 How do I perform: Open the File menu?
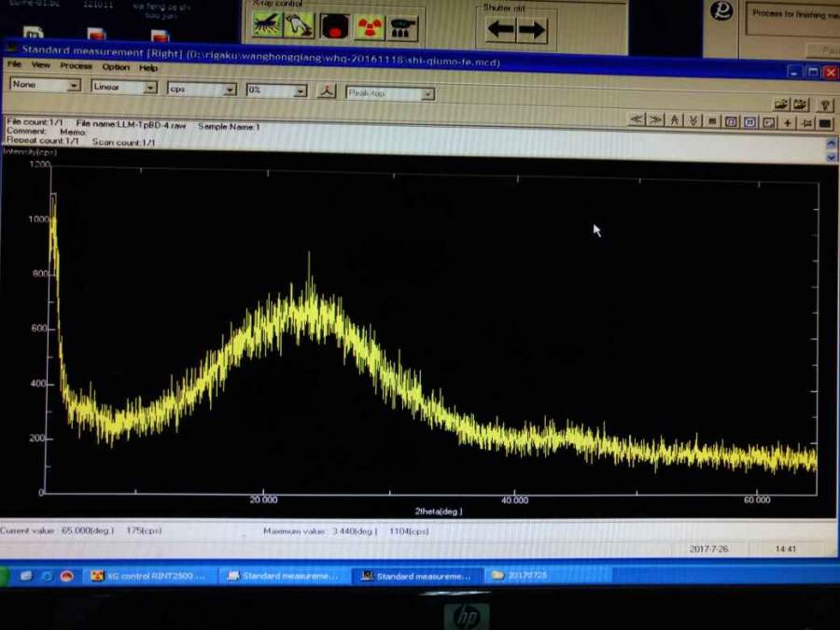[x=14, y=64]
